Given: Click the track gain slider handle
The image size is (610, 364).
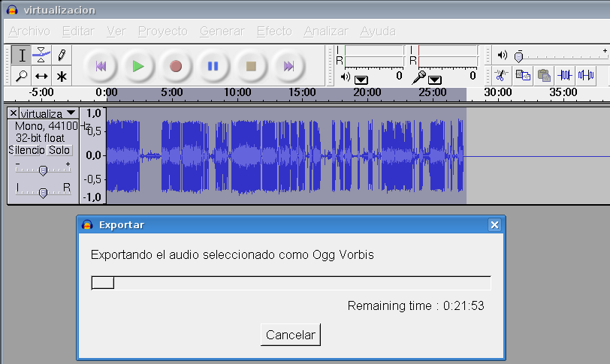Looking at the screenshot, I should tap(43, 170).
